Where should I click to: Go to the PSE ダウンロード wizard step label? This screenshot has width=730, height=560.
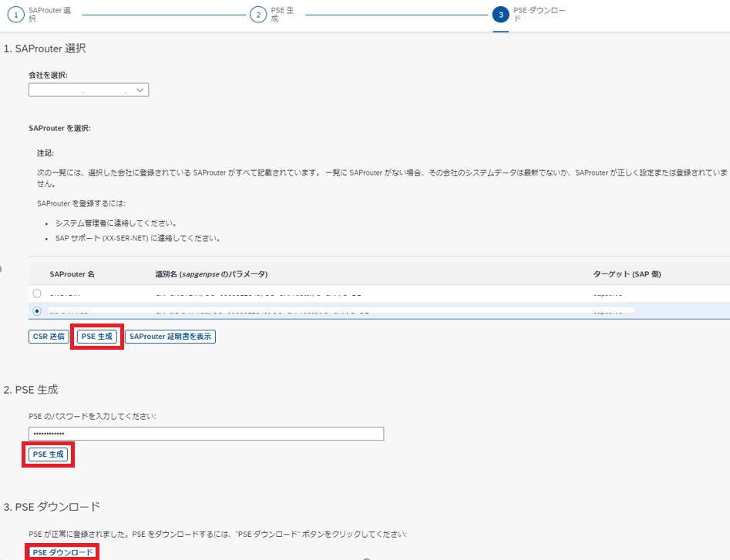click(528, 15)
